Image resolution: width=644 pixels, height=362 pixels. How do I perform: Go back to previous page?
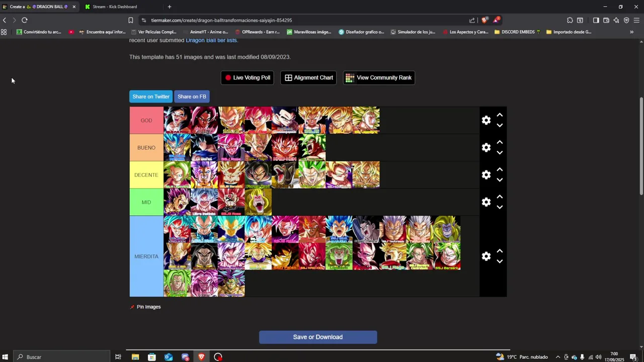[x=5, y=20]
